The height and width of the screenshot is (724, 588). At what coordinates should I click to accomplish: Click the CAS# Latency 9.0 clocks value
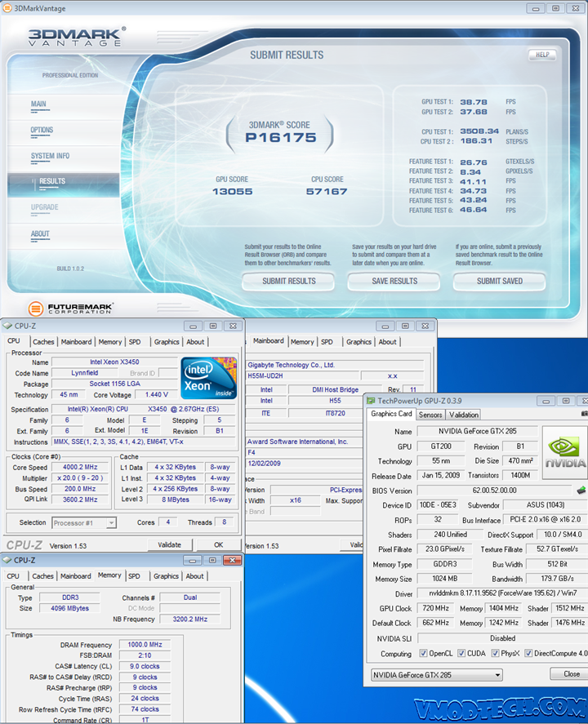tap(145, 666)
